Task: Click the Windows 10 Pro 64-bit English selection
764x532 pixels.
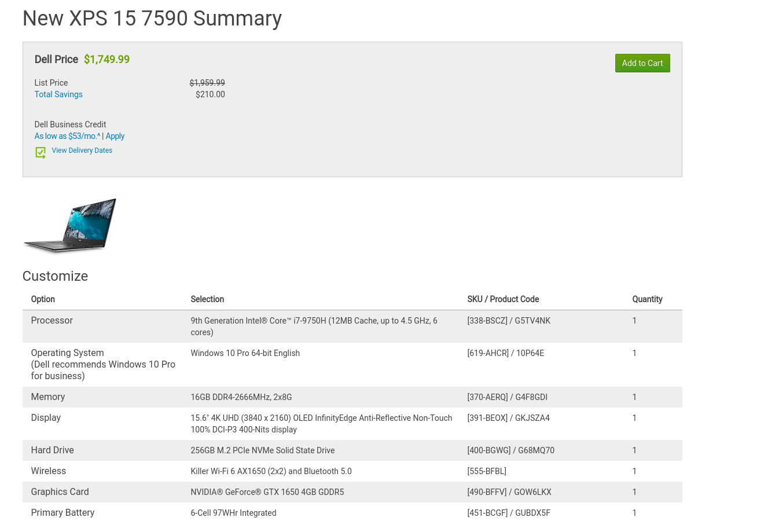Action: click(x=245, y=353)
